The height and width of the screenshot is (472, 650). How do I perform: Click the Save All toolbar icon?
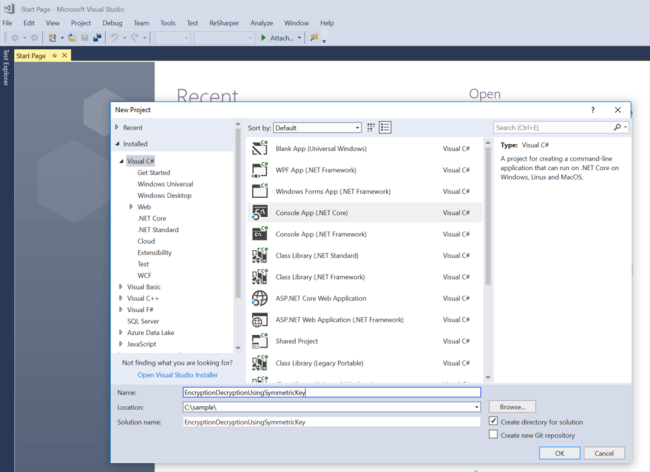[x=97, y=38]
